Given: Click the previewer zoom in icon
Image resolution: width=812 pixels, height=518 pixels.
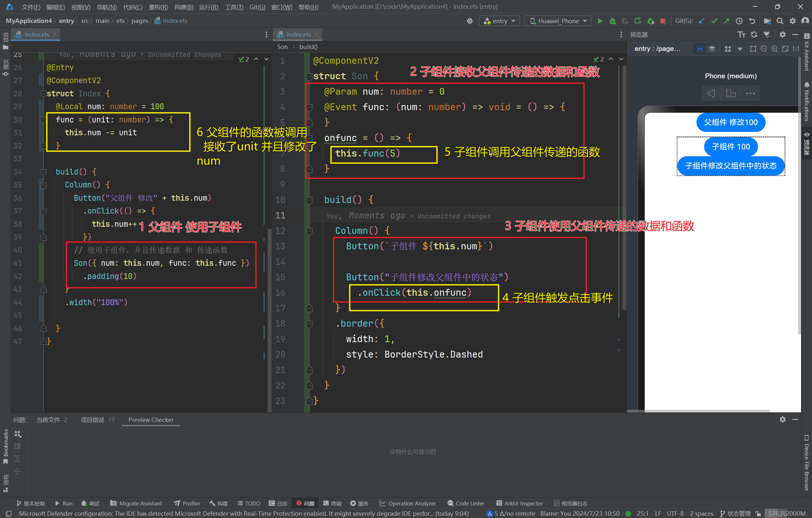Looking at the screenshot, I should pyautogui.click(x=775, y=49).
